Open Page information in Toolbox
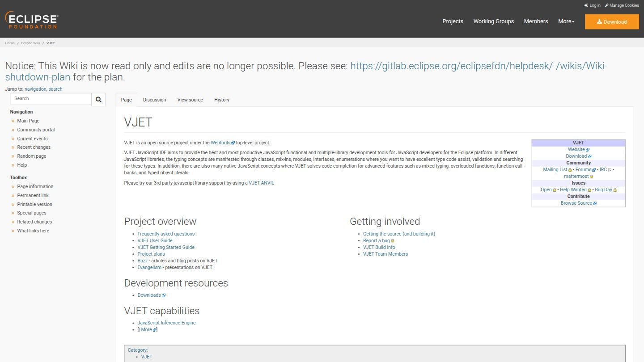Viewport: 644px width, 362px height. pyautogui.click(x=35, y=186)
